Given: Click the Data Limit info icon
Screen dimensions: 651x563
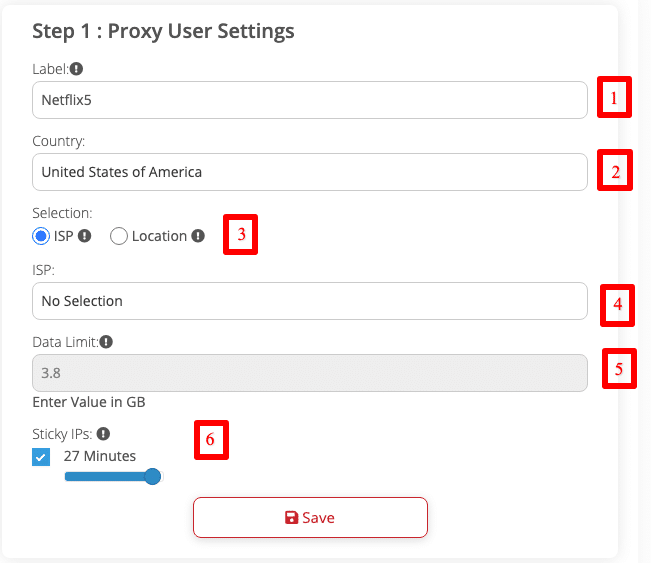Looking at the screenshot, I should coord(106,342).
